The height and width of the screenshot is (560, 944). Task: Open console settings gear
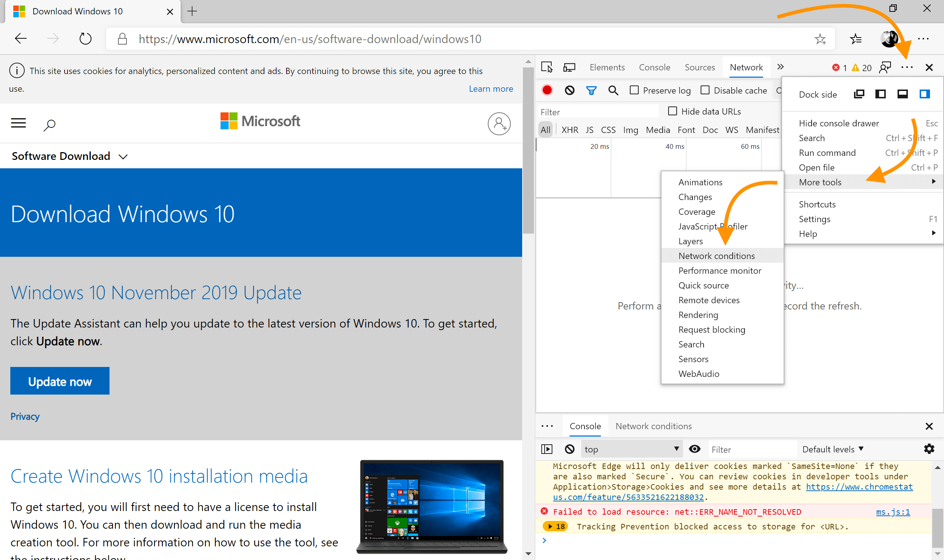[929, 449]
